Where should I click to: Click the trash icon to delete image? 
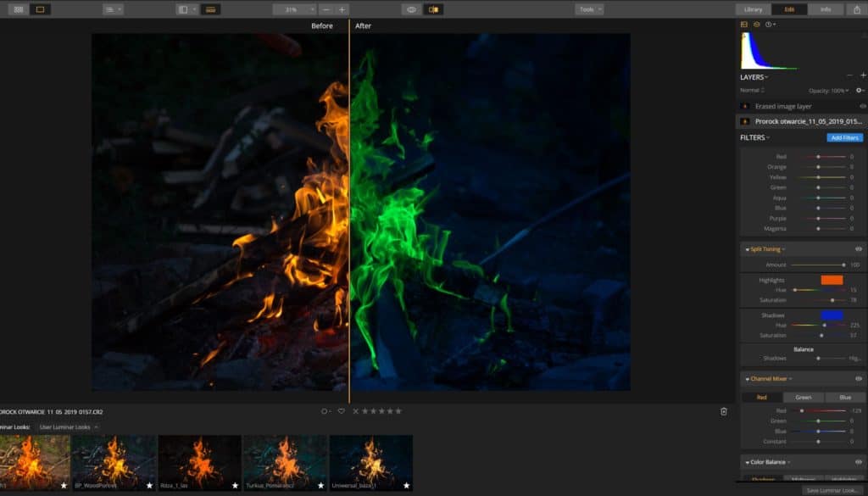pos(724,410)
